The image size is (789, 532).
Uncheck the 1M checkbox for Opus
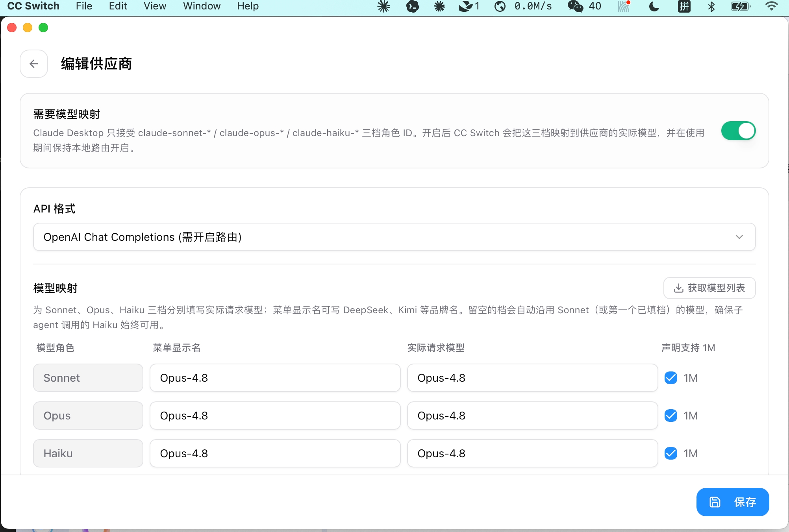[x=671, y=416]
